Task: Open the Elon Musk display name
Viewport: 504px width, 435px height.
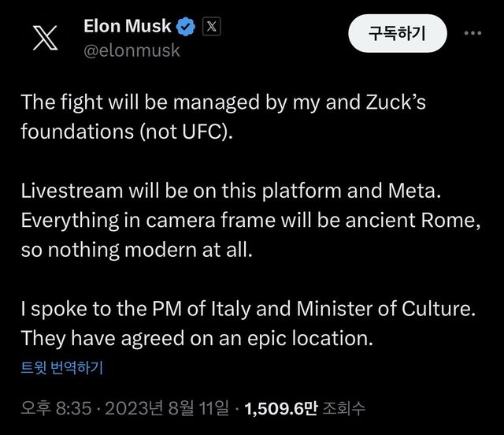Action: 127,27
